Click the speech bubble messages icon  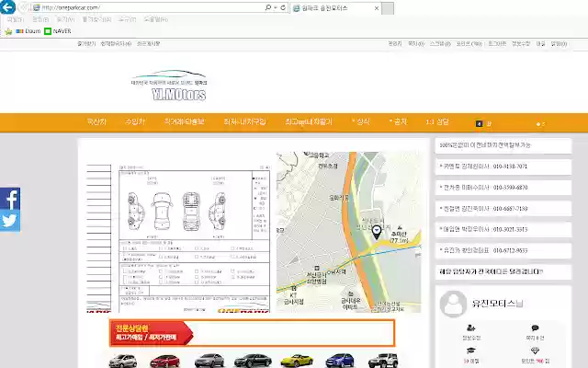[535, 328]
